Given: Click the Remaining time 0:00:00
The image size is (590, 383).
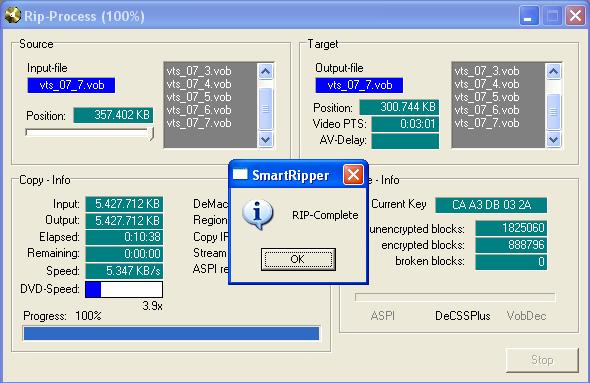Looking at the screenshot, I should point(124,254).
